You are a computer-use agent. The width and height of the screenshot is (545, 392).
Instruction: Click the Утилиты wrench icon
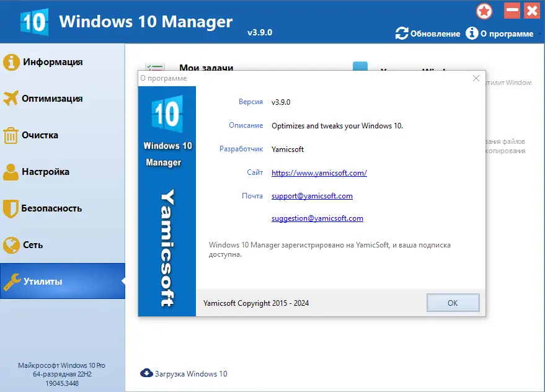[12, 282]
